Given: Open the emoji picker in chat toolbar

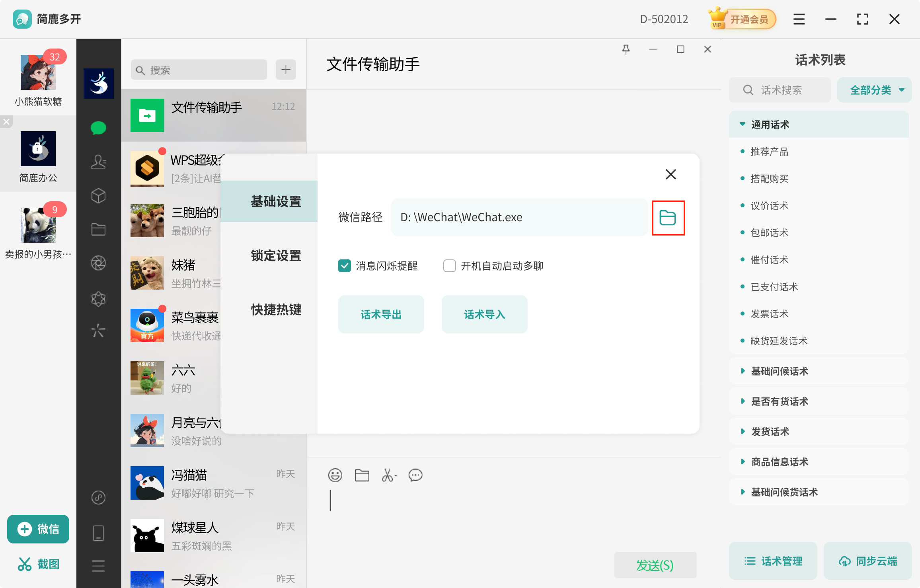Looking at the screenshot, I should pyautogui.click(x=335, y=475).
